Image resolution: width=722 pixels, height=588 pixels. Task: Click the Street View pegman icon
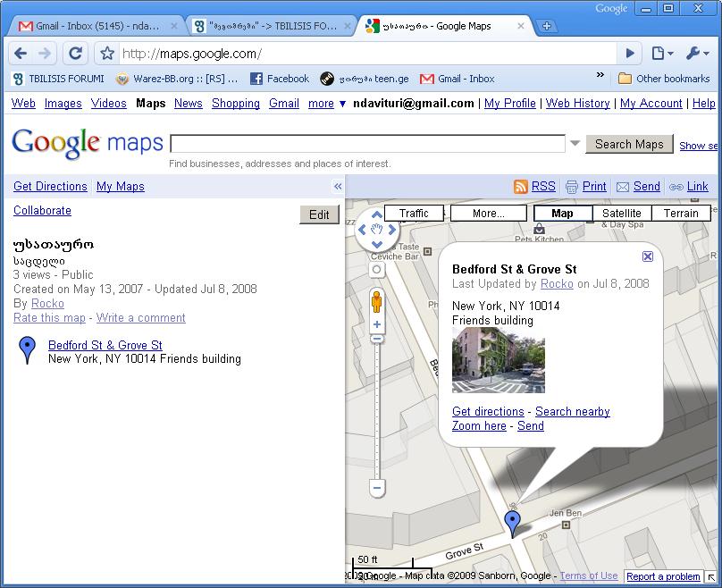click(377, 302)
